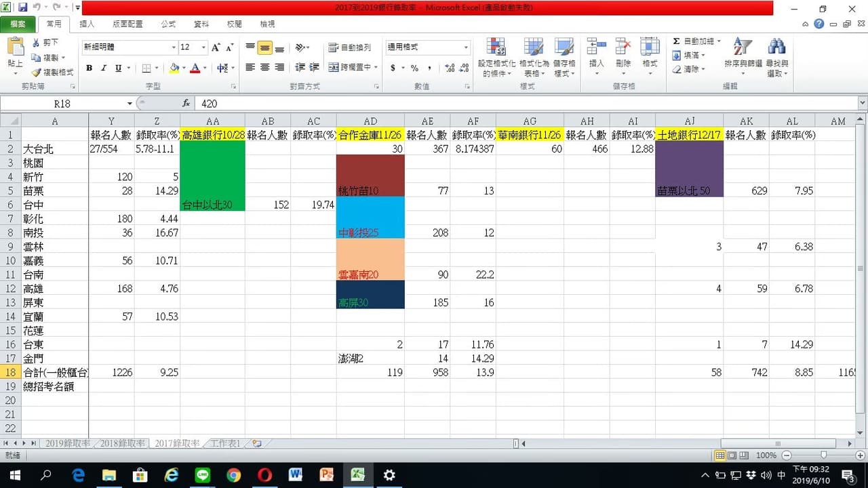Apply the yellow fill color bucket

pos(174,68)
